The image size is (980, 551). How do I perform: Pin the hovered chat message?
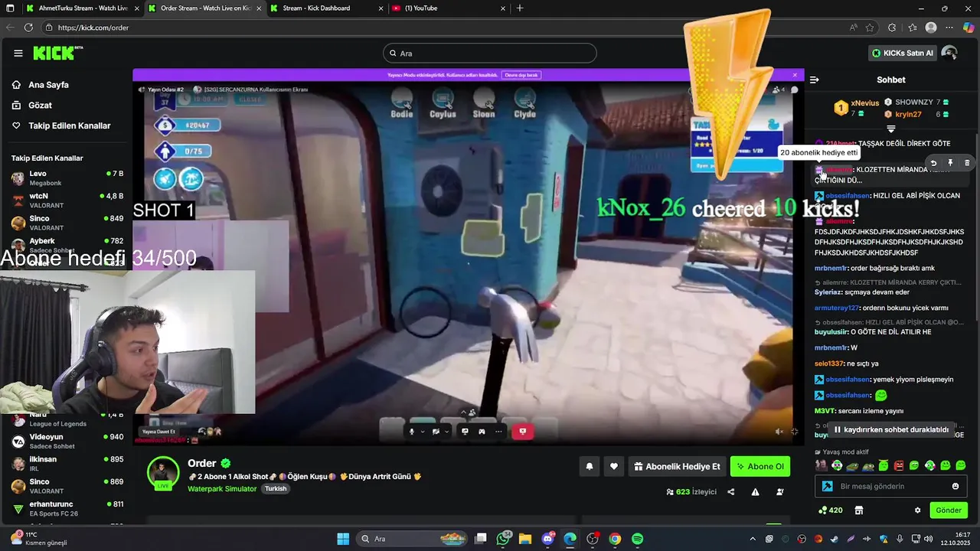point(950,163)
